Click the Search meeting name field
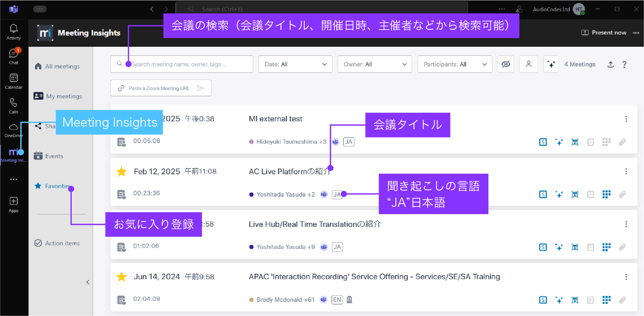 (x=182, y=64)
